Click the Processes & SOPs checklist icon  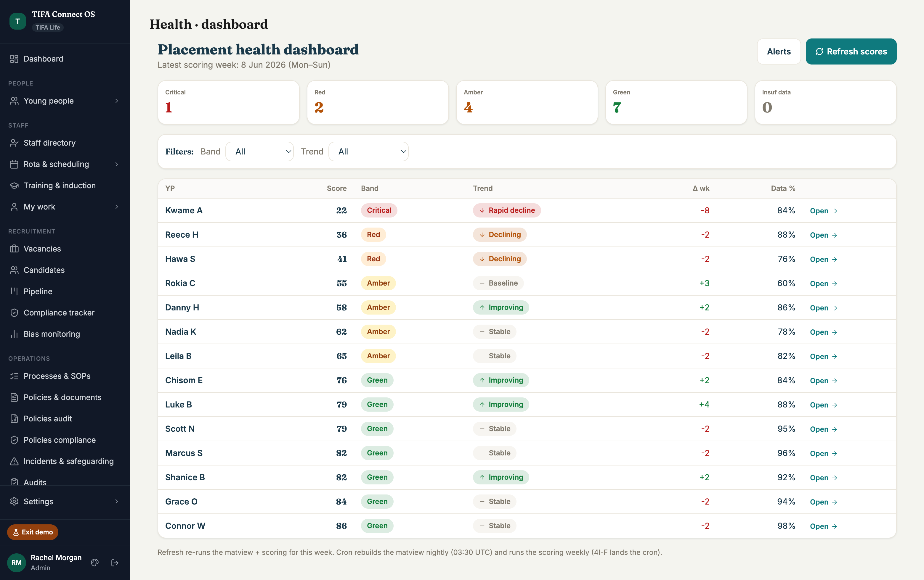(x=14, y=376)
